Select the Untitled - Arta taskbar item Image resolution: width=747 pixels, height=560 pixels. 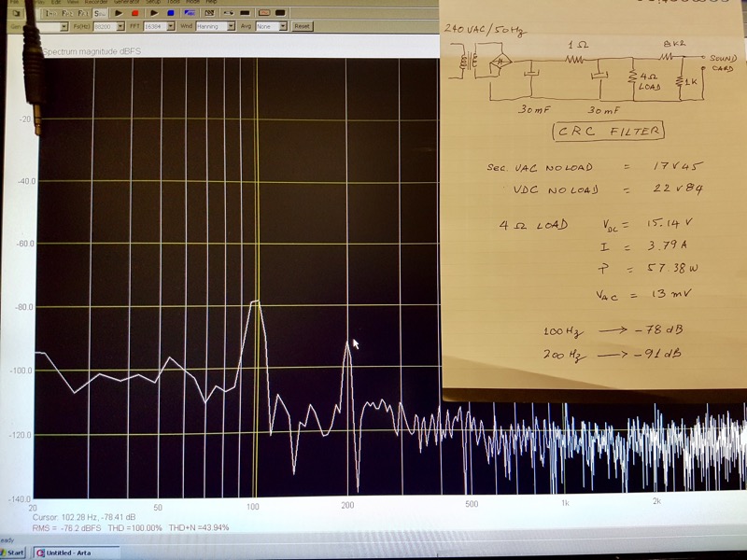[77, 553]
